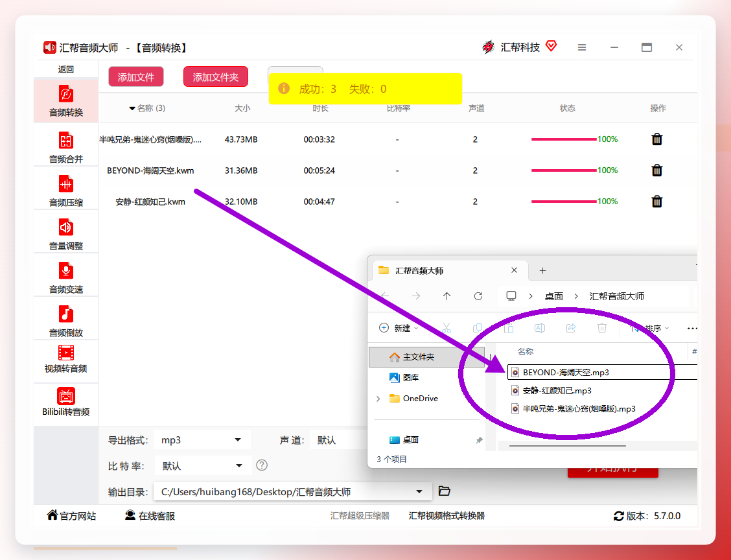Open the 官方网站 link
This screenshot has width=731, height=560.
71,516
